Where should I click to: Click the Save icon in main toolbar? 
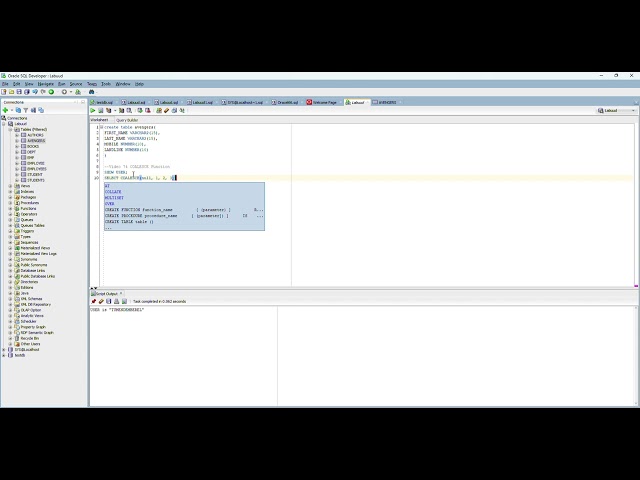click(x=19, y=92)
